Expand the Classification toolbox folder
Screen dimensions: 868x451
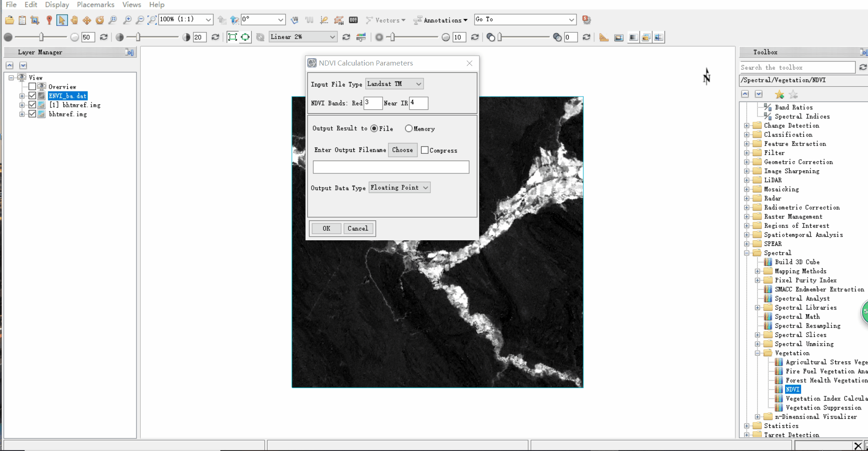pos(747,134)
